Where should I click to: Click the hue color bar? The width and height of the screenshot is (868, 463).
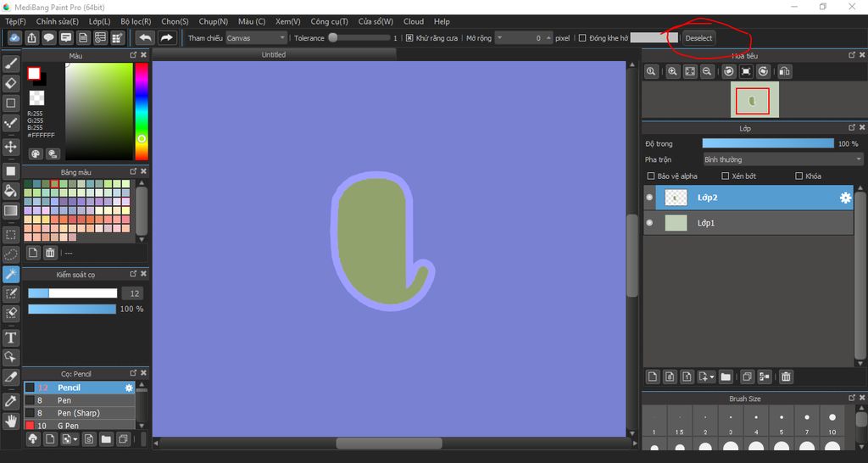click(x=142, y=111)
